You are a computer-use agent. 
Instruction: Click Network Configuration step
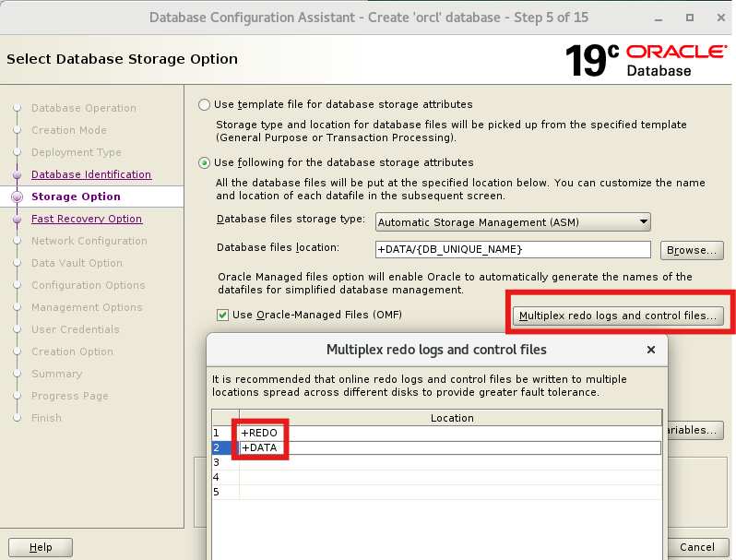(x=89, y=241)
